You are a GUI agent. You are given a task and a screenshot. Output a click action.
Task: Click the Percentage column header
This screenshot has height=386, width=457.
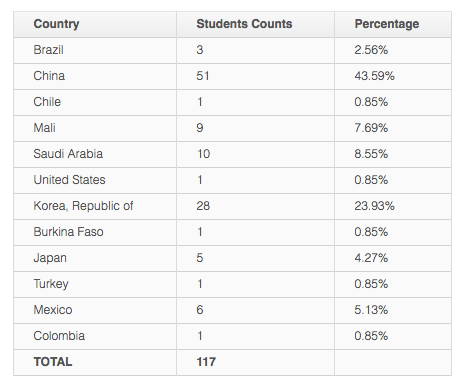(x=393, y=24)
